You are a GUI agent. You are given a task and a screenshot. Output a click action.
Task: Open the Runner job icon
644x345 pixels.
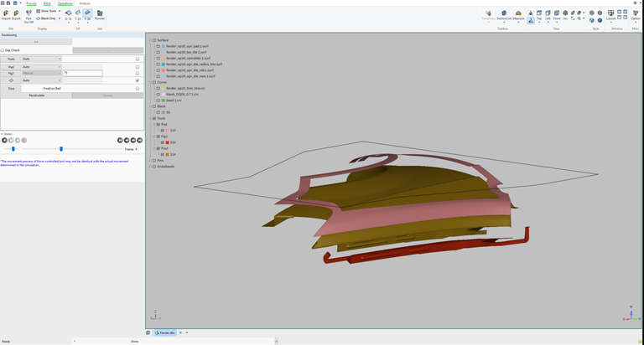tap(99, 13)
